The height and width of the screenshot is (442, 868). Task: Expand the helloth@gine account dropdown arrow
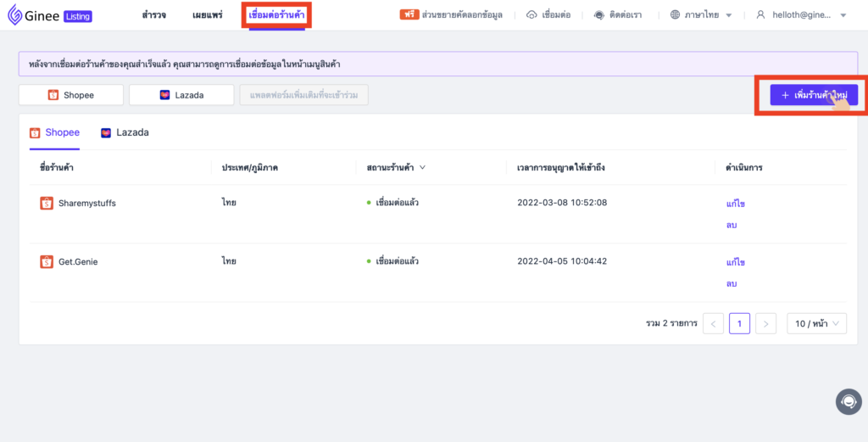pyautogui.click(x=843, y=15)
